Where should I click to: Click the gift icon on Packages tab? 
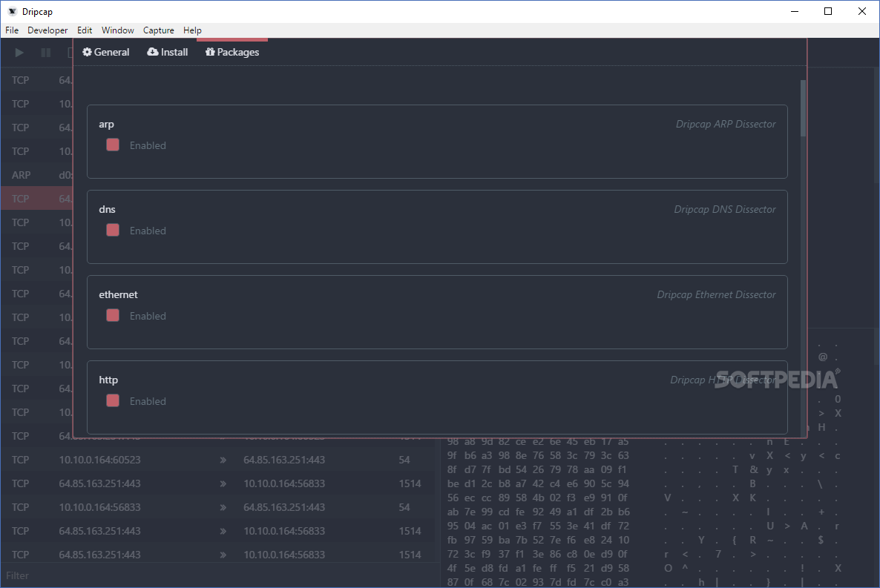(x=210, y=52)
